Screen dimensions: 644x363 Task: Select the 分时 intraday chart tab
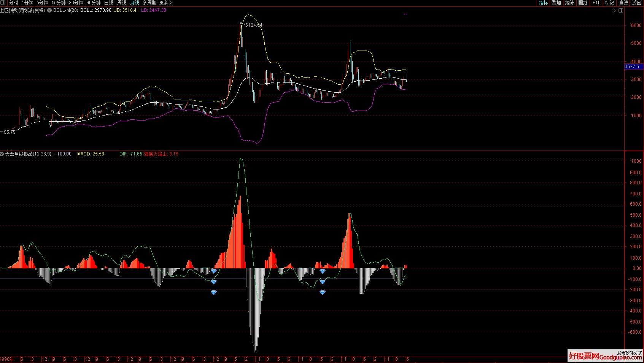[13, 3]
